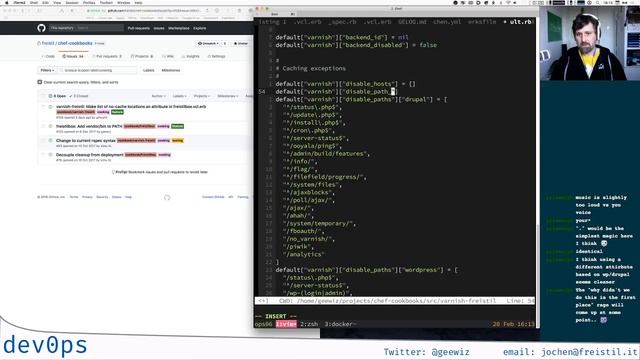Click the clear search query X icon
The width and height of the screenshot is (640, 360).
click(x=40, y=82)
